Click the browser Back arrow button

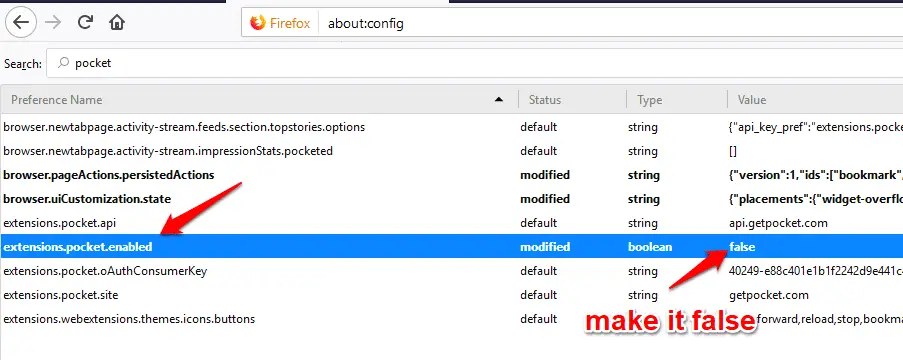tap(21, 22)
